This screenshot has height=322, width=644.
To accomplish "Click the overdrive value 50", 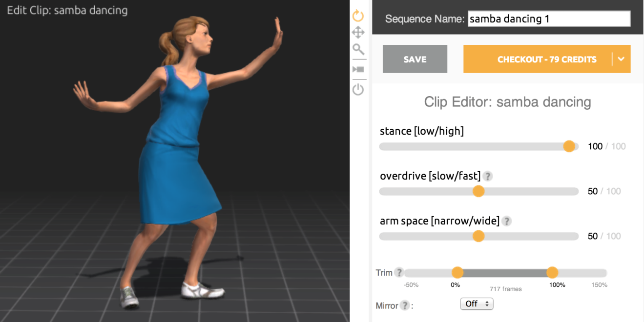I will pos(593,191).
